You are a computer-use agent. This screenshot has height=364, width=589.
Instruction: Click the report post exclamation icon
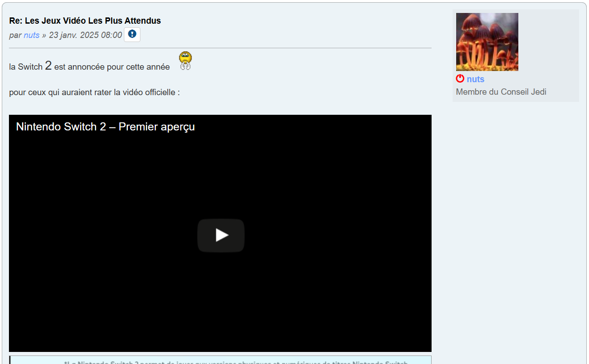coord(132,34)
